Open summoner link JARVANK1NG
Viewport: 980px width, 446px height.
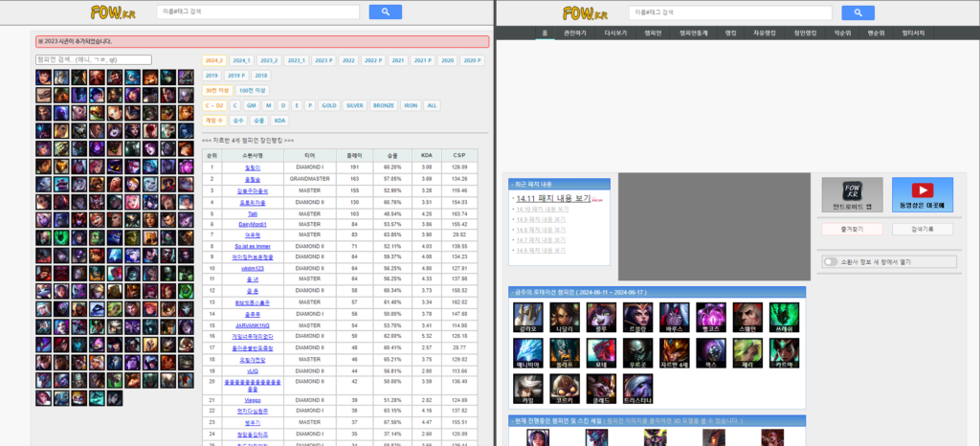pyautogui.click(x=252, y=325)
